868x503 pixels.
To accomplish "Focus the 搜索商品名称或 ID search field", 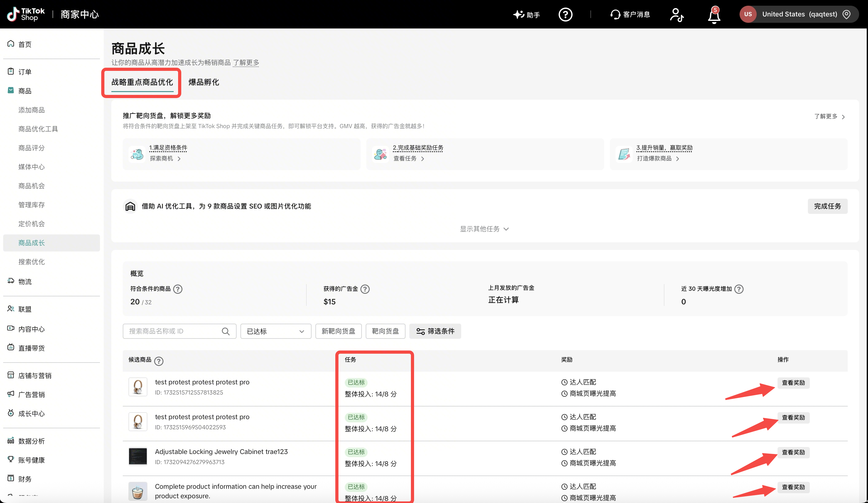I will [x=179, y=331].
